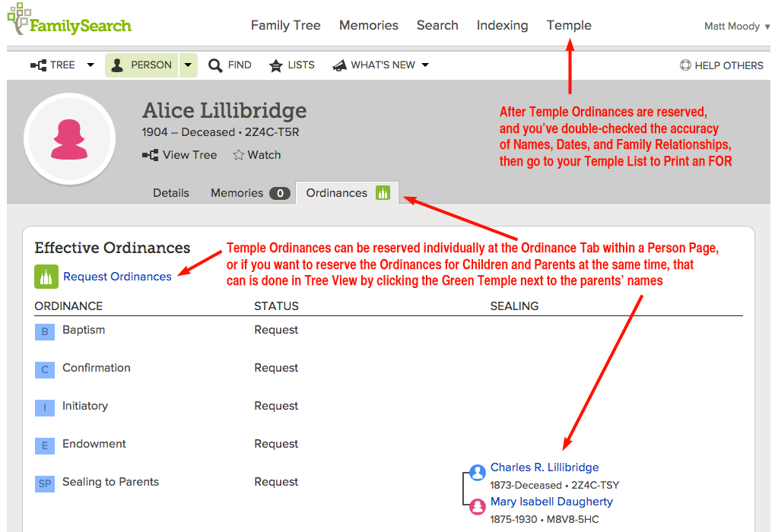
Task: Click the 1873-Deceased • 2Z4C-TSY text
Action: click(x=554, y=485)
